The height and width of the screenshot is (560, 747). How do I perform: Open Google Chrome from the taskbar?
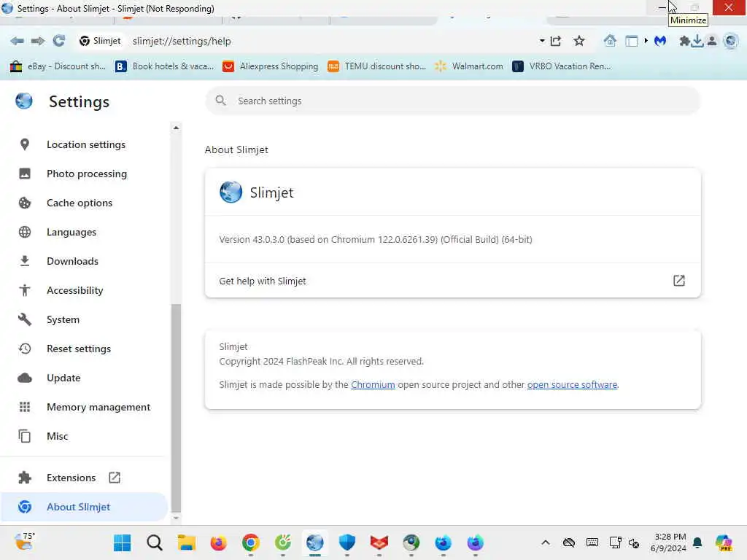pyautogui.click(x=251, y=542)
